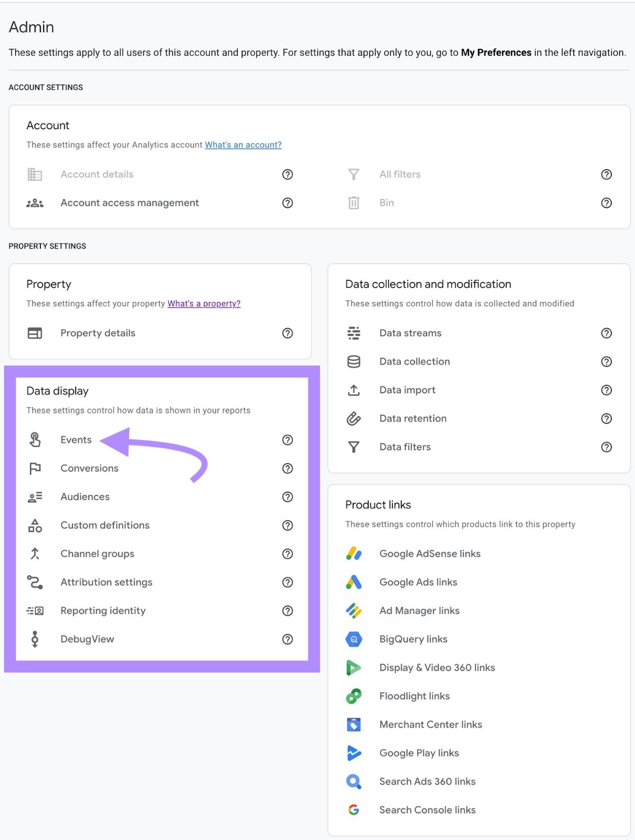635x840 pixels.
Task: Click the Data import upload icon
Action: tap(354, 390)
